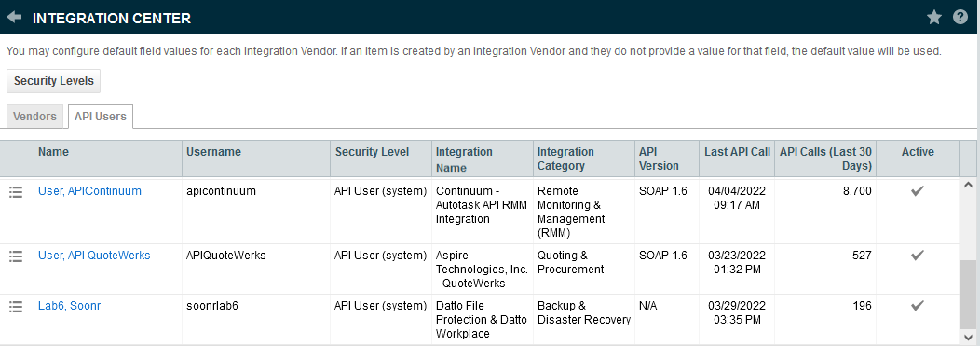Switch to the Vendors tab
The image size is (980, 346).
click(35, 117)
